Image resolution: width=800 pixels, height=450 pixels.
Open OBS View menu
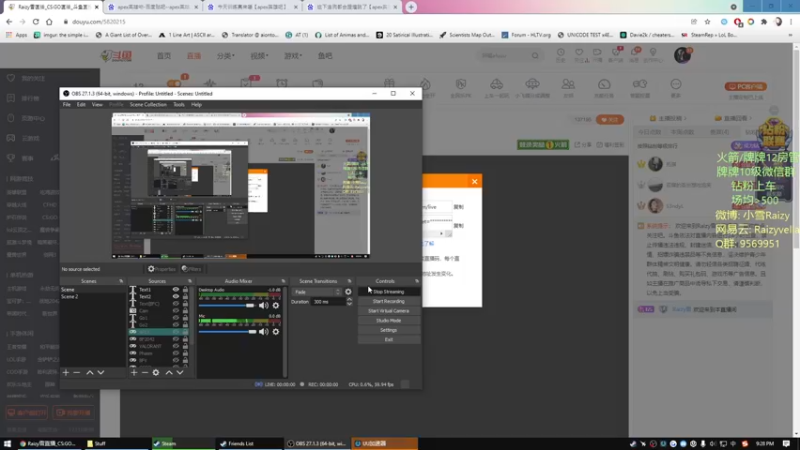tap(97, 105)
